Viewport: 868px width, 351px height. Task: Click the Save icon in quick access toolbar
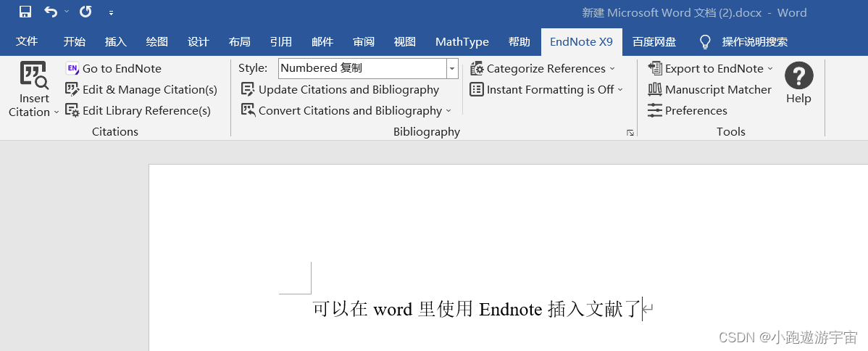pyautogui.click(x=25, y=12)
